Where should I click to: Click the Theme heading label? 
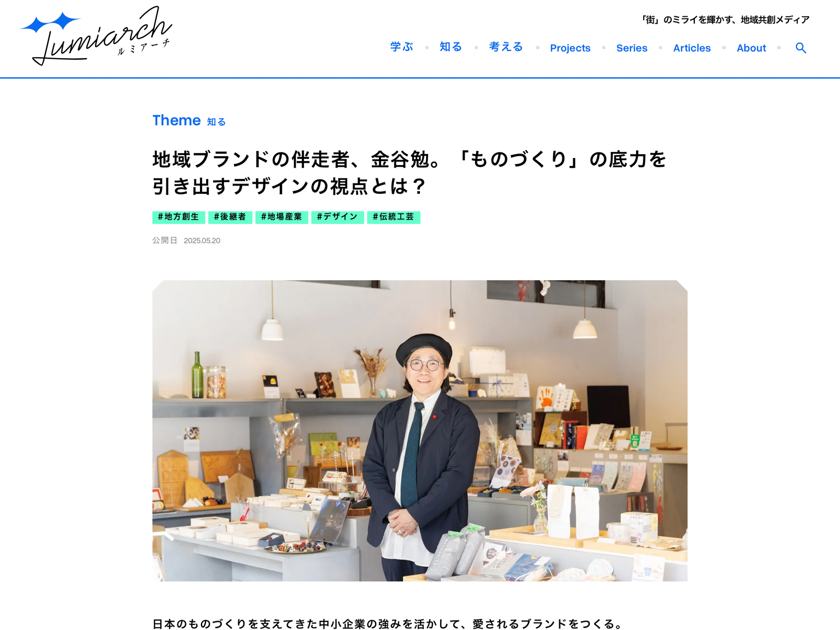coord(176,120)
